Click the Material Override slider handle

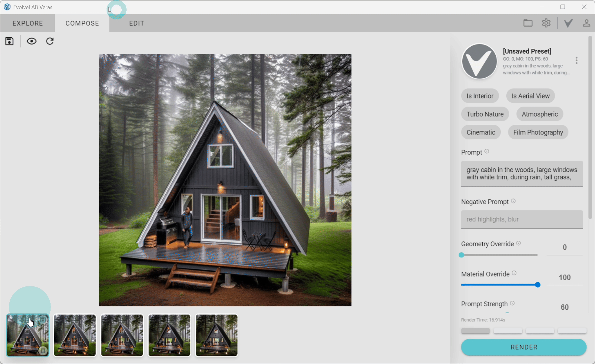pyautogui.click(x=537, y=285)
